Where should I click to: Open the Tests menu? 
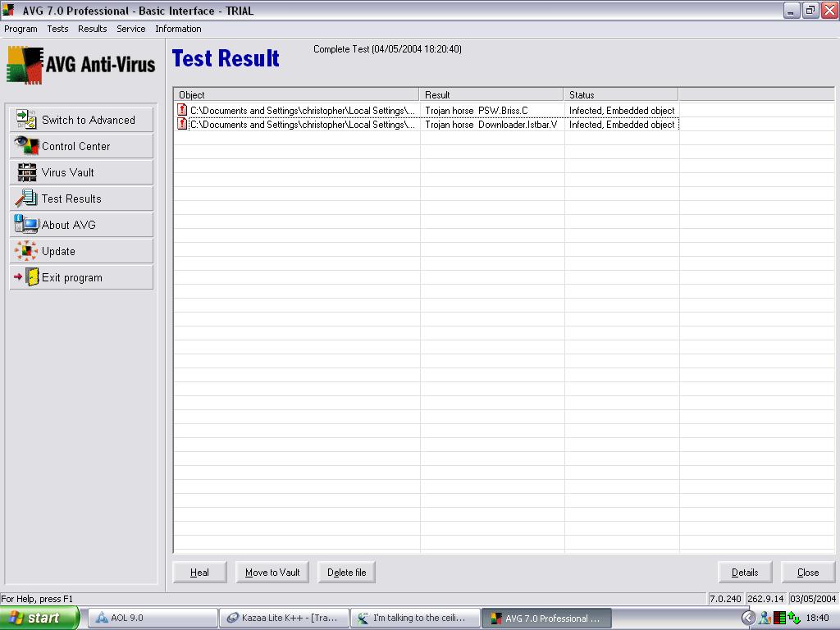[57, 29]
